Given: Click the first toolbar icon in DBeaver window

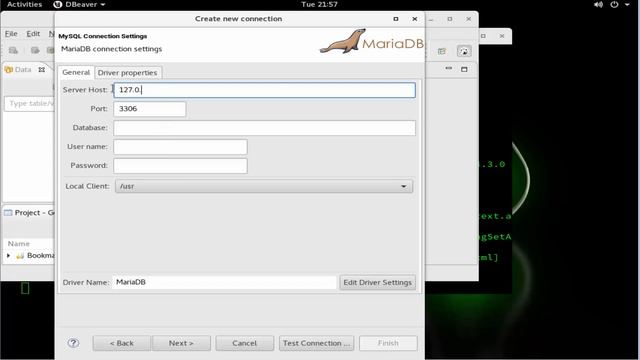Looking at the screenshot, I should pyautogui.click(x=13, y=51).
